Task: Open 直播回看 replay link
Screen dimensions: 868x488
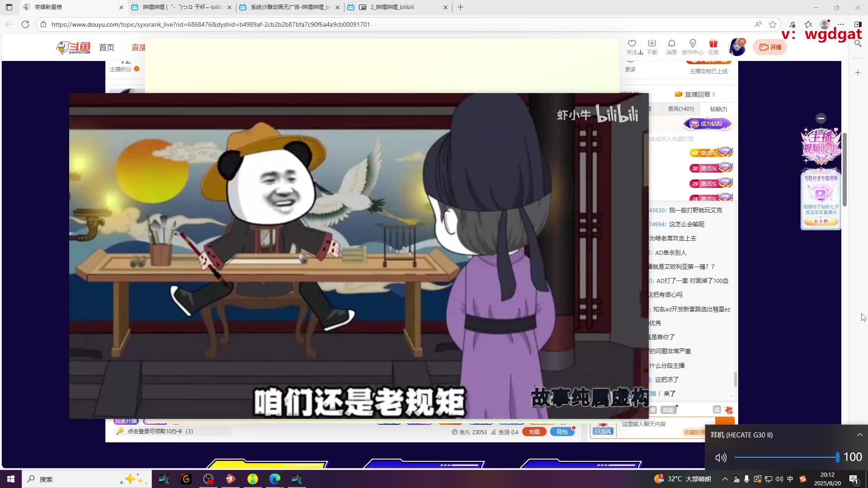Action: pos(695,94)
